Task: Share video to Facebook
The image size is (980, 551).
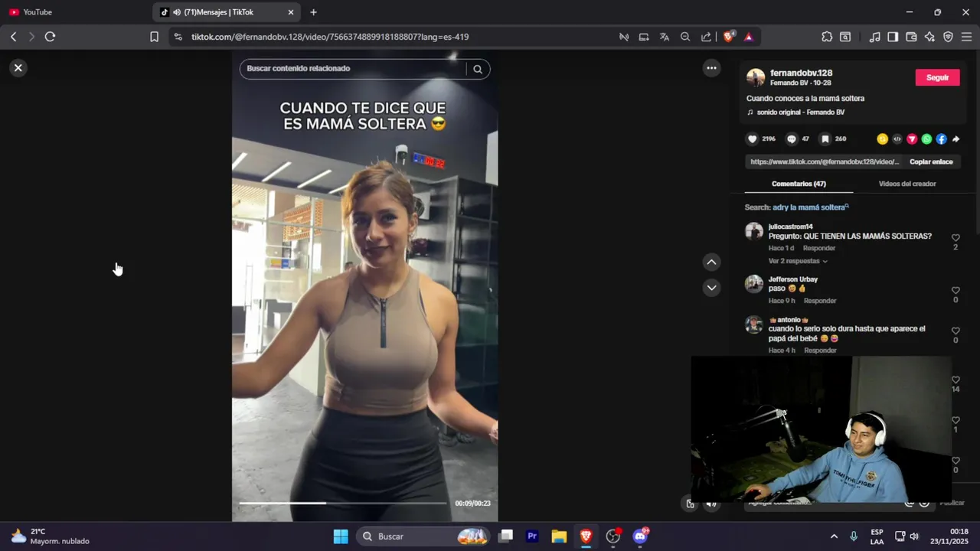Action: coord(941,139)
